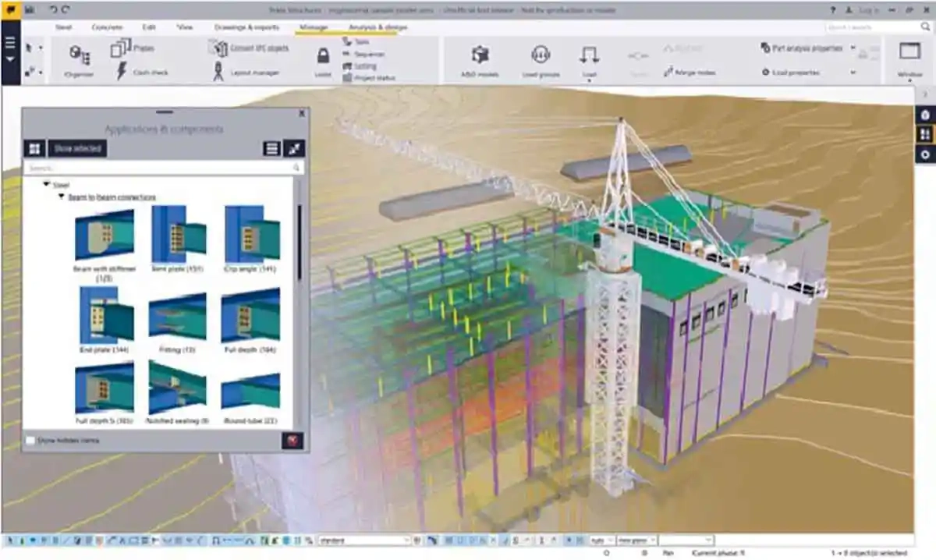Open the View ribbon tab
The height and width of the screenshot is (560, 936).
click(185, 27)
